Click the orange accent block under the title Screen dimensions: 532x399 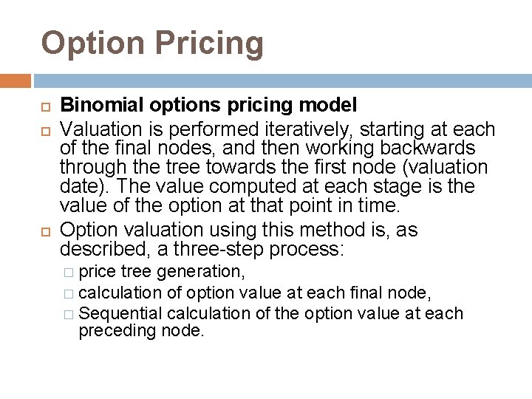click(16, 80)
